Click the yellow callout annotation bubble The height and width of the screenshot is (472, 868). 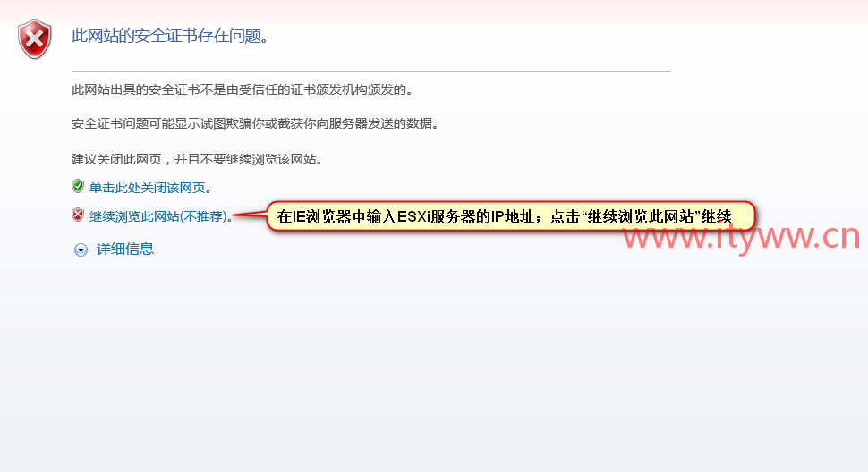point(510,216)
